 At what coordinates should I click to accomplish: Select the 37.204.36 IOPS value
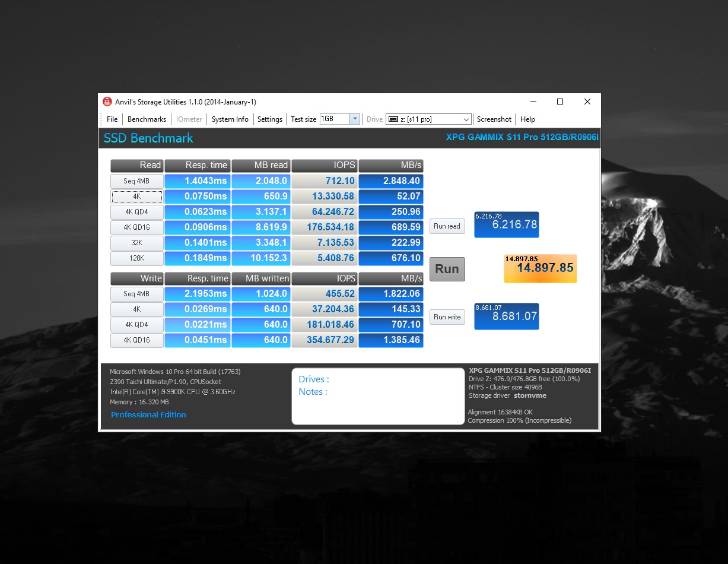325,309
